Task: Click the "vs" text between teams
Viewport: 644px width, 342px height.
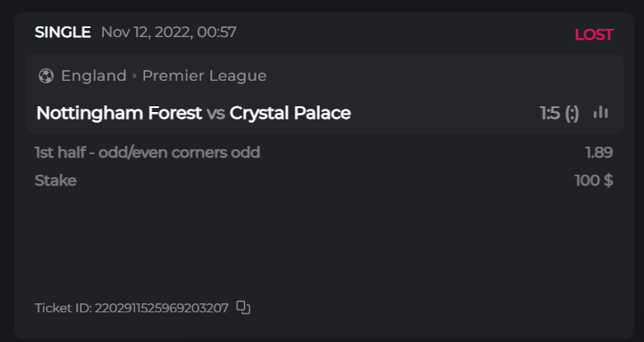Action: [216, 114]
